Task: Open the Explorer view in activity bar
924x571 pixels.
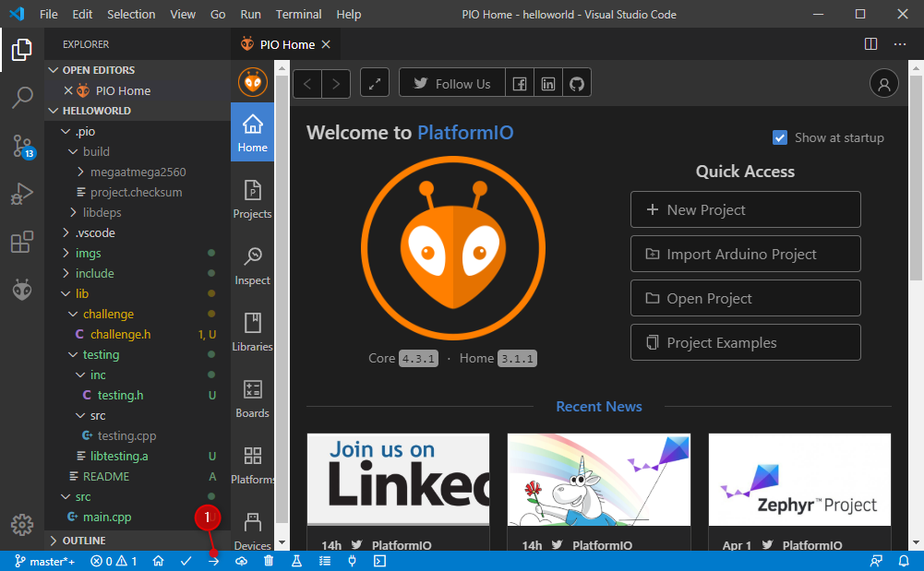Action: [x=22, y=50]
